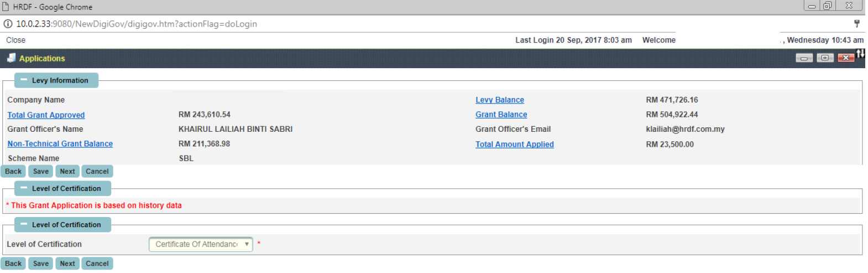Click the upper Next button
This screenshot has height=273, width=868.
click(x=67, y=172)
